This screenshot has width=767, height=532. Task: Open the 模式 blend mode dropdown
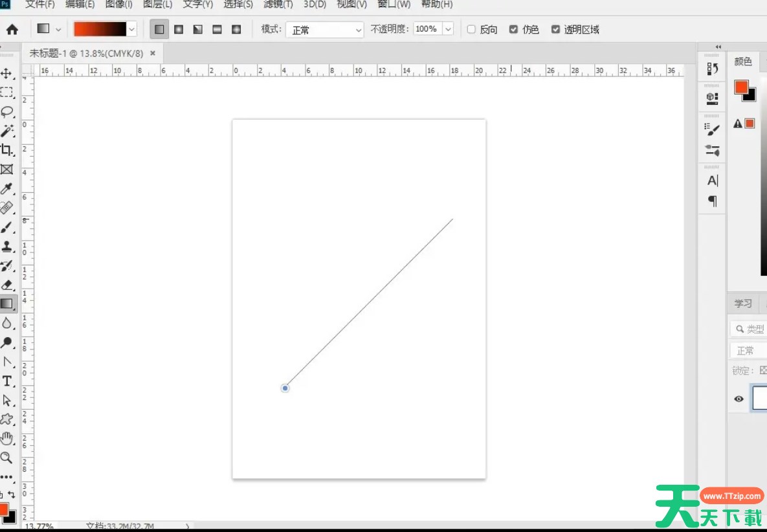point(326,30)
